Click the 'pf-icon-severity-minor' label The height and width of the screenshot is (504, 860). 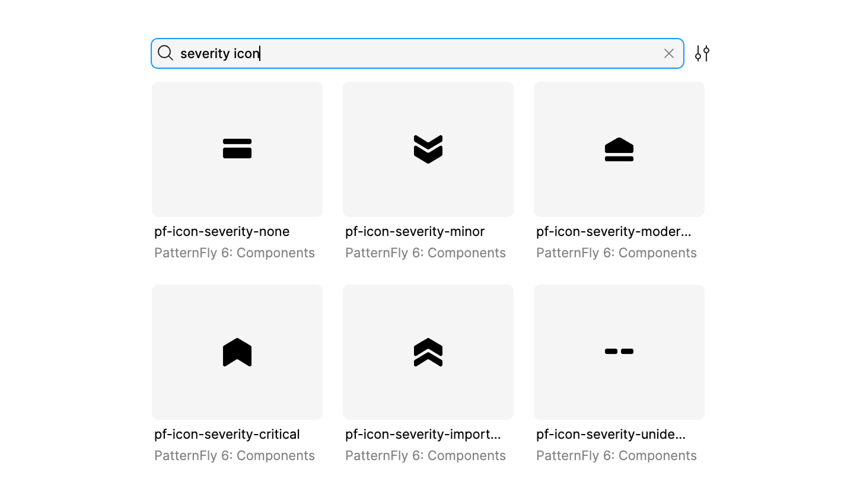415,232
